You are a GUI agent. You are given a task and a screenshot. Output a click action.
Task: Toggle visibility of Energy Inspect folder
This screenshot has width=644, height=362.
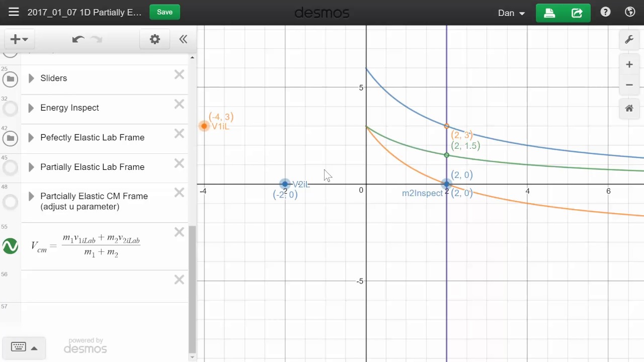tap(10, 109)
